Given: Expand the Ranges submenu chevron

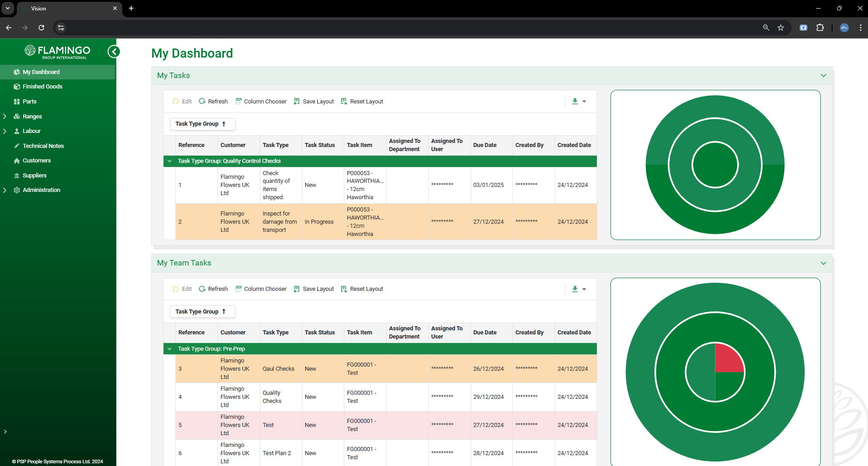Looking at the screenshot, I should click(5, 117).
